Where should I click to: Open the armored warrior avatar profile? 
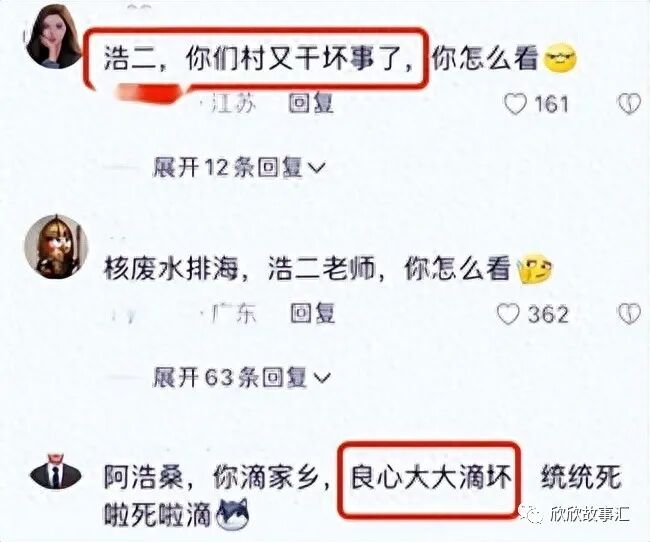coord(56,246)
